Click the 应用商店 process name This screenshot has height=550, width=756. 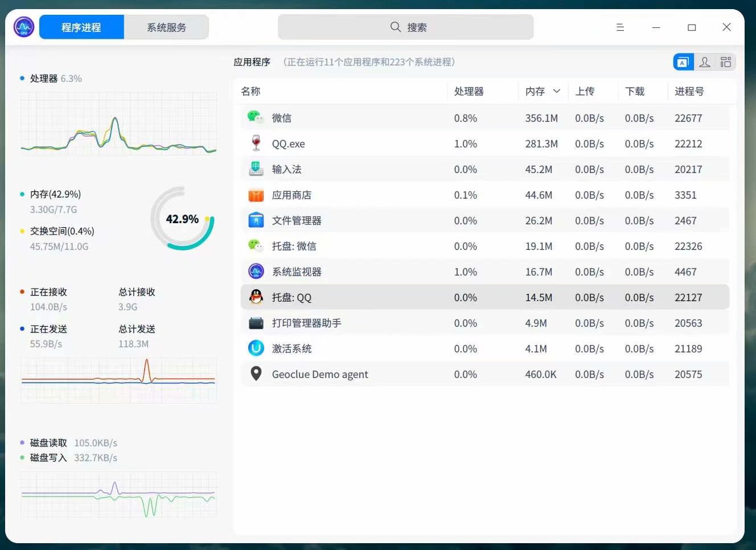tap(292, 195)
